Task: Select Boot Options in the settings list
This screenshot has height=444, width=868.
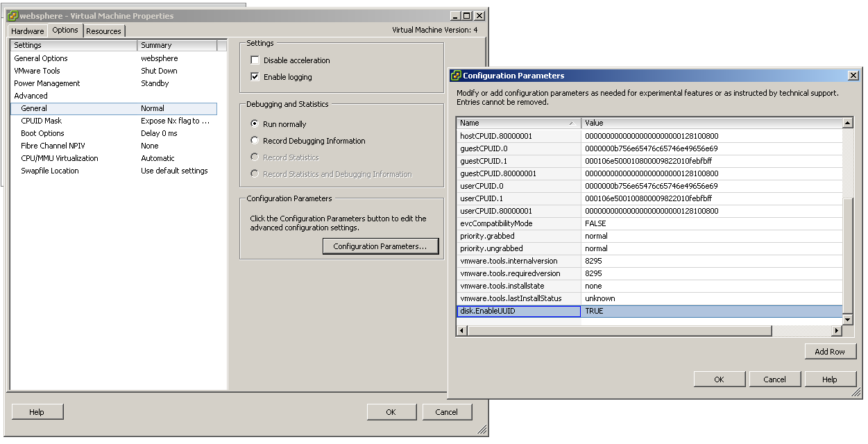Action: (x=42, y=133)
